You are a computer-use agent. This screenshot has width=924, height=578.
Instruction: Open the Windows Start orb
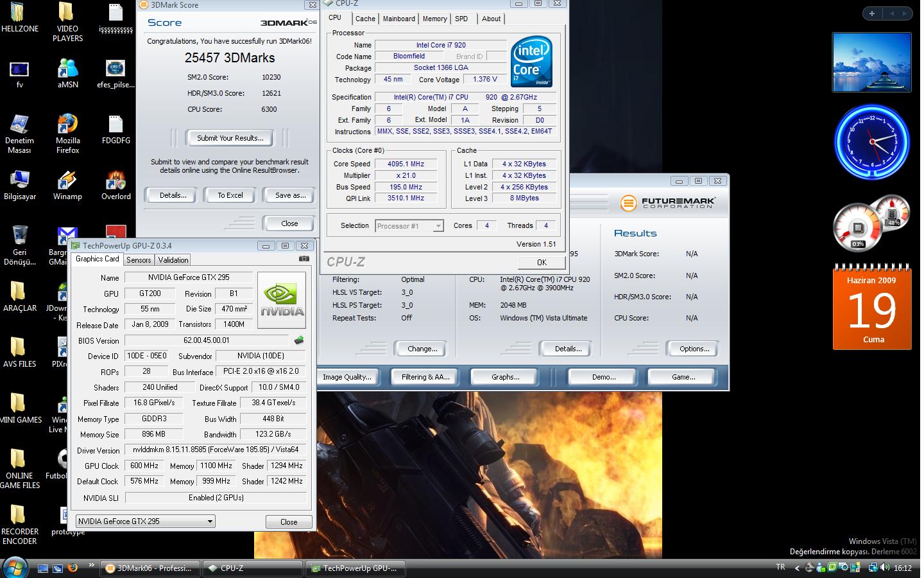(15, 568)
